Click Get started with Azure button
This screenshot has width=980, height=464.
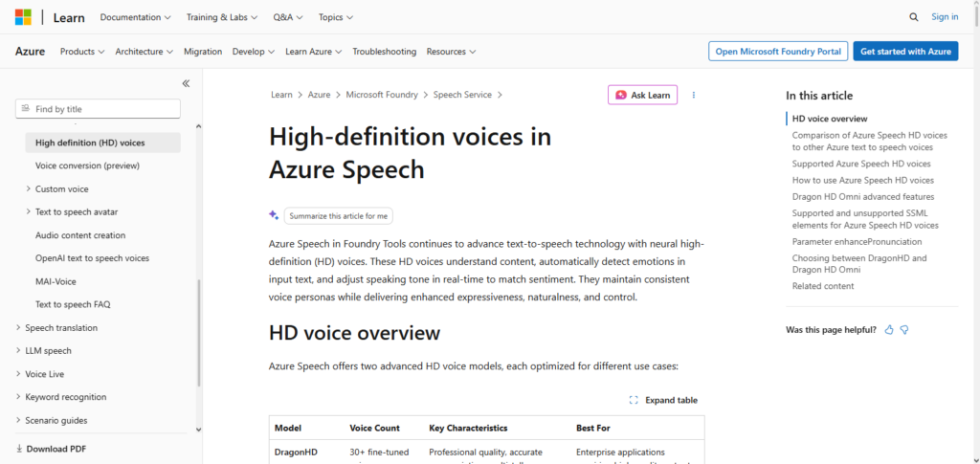point(905,52)
